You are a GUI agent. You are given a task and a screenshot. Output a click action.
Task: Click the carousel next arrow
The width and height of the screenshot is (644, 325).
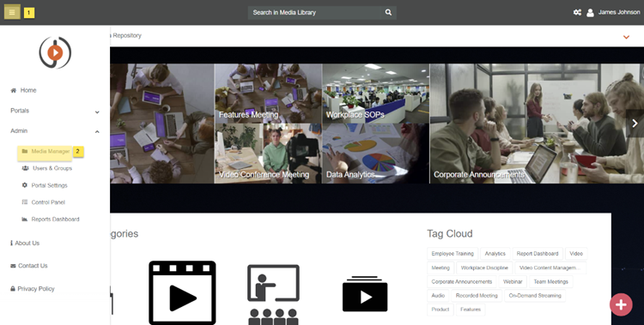(635, 123)
